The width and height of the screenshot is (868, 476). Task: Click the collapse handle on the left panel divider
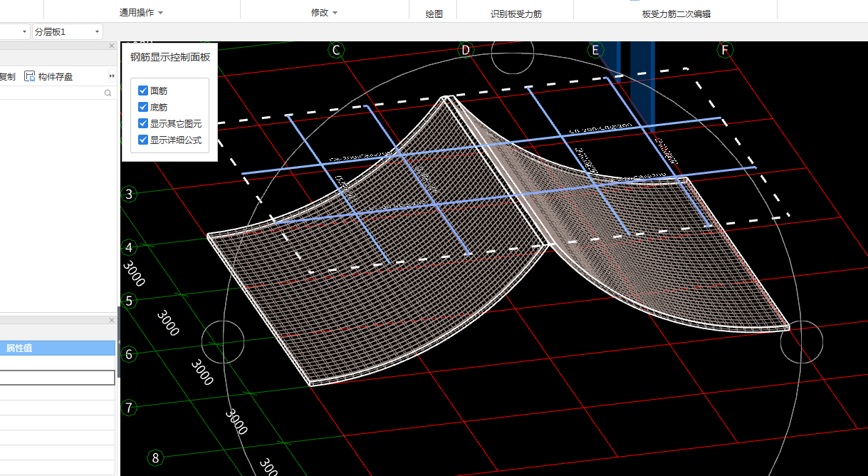tap(119, 342)
